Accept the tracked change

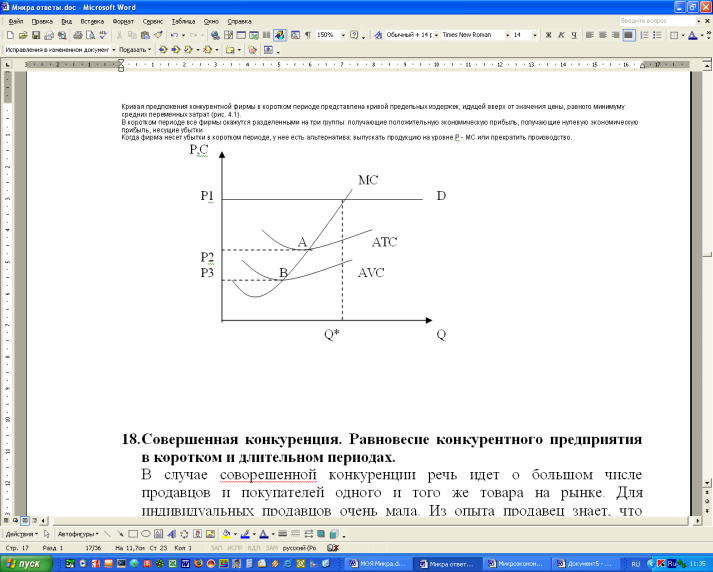coord(188,50)
